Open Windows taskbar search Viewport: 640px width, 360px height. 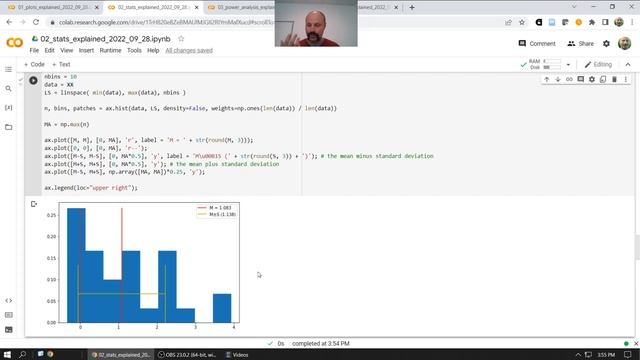click(x=22, y=354)
